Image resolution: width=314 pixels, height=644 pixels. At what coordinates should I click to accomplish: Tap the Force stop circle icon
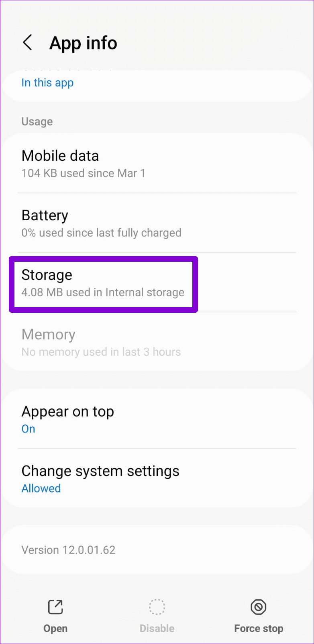click(259, 607)
